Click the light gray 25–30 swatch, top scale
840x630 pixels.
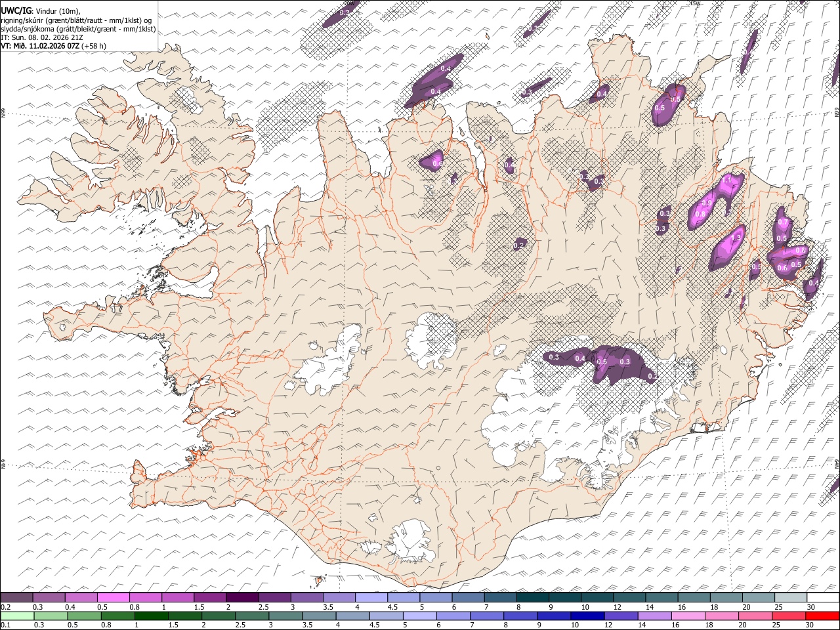pyautogui.click(x=789, y=597)
